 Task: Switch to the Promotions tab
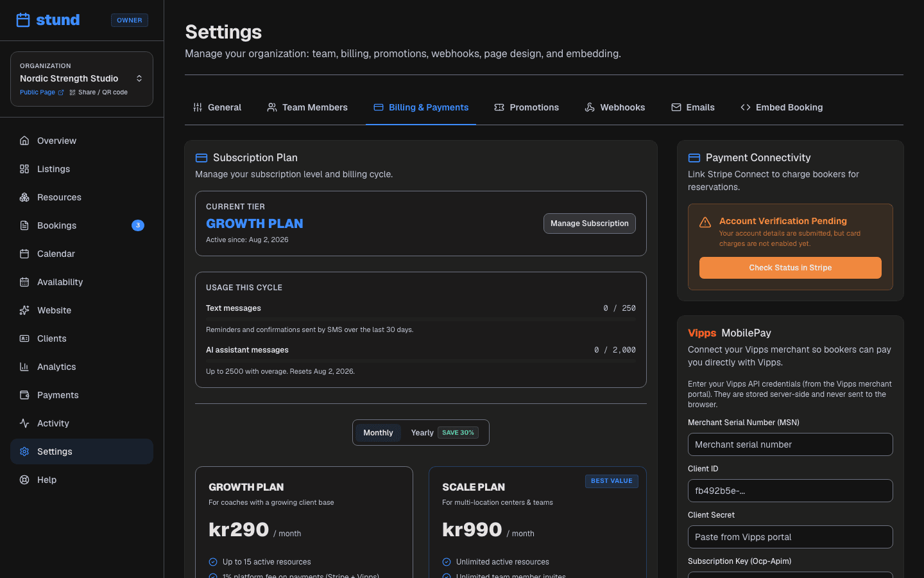click(527, 107)
